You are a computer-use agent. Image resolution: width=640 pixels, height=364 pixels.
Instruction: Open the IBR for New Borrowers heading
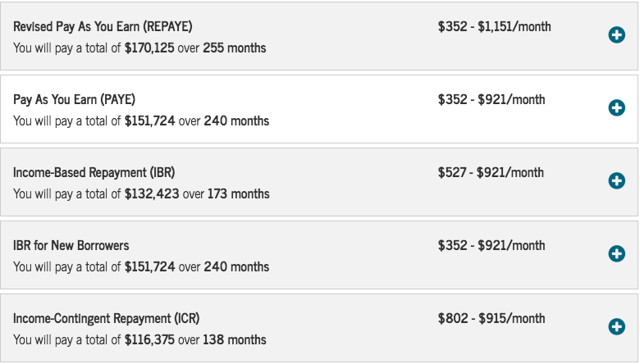pyautogui.click(x=71, y=245)
